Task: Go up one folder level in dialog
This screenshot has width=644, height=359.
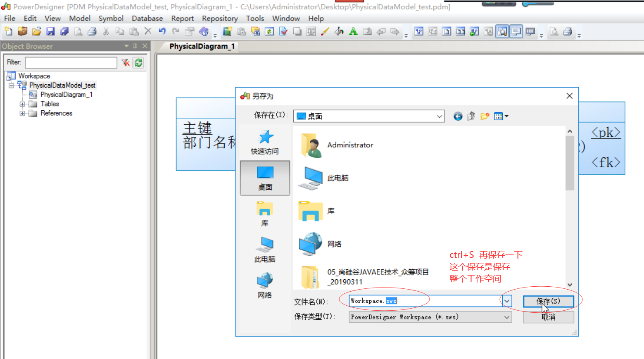Action: [x=471, y=116]
